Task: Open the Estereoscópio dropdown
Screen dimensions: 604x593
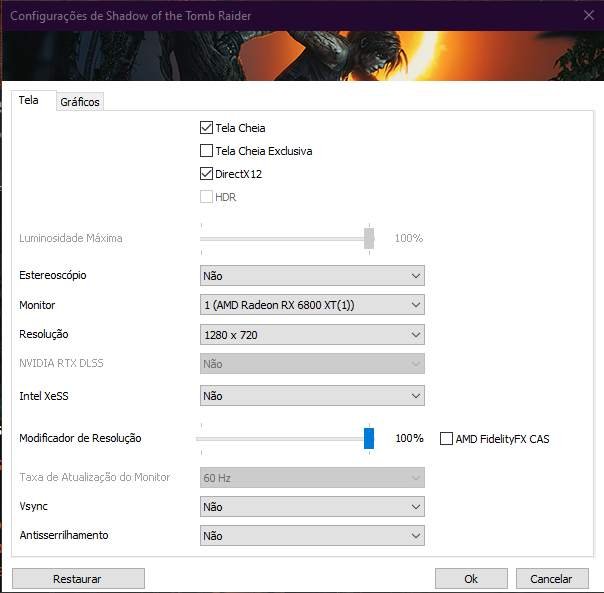Action: (312, 275)
